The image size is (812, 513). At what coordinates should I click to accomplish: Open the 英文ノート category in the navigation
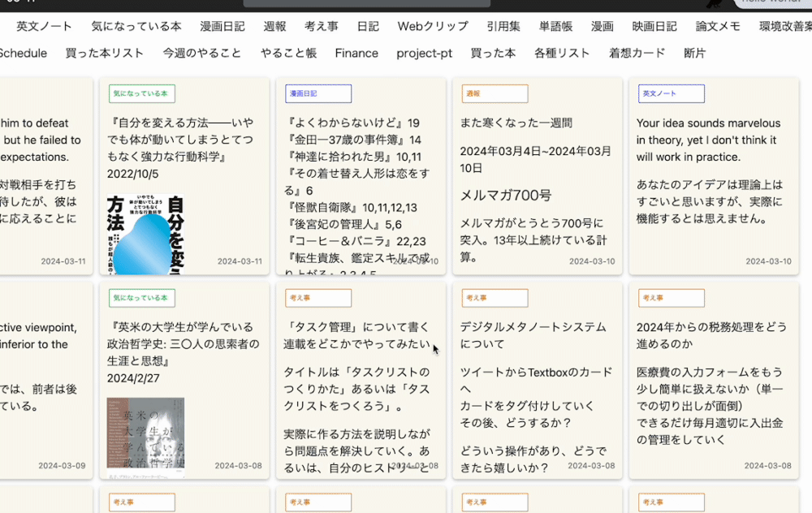[44, 26]
